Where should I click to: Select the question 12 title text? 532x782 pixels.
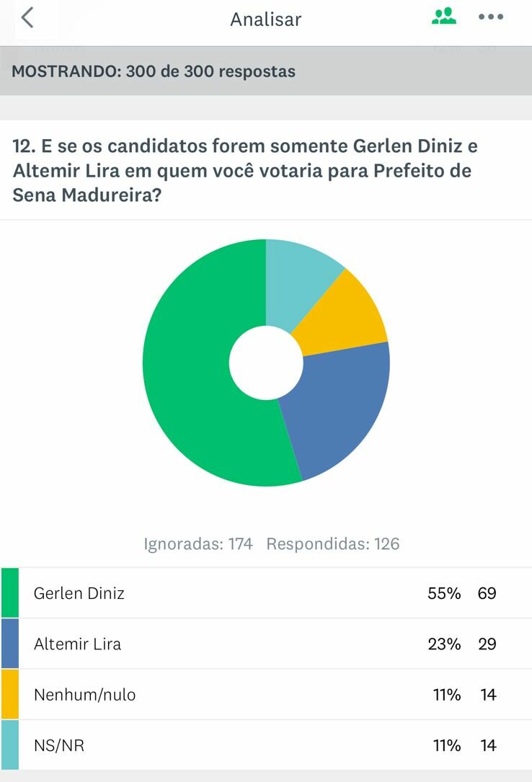tap(245, 171)
